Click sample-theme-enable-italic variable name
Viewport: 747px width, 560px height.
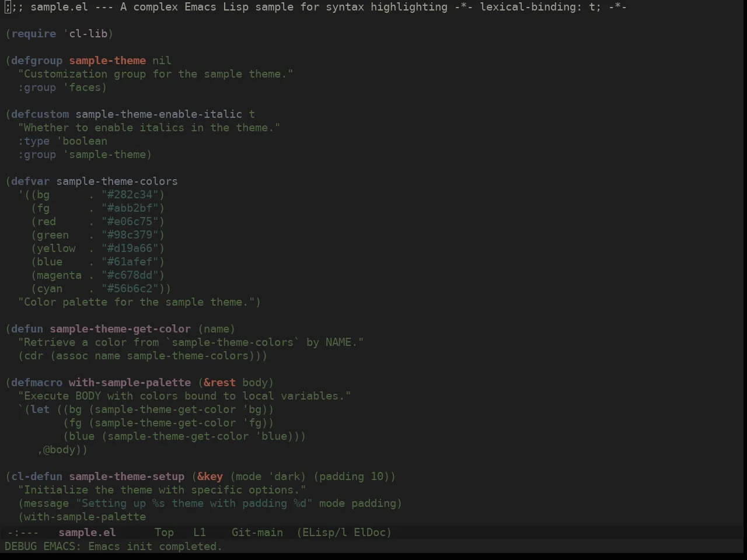[x=159, y=114]
